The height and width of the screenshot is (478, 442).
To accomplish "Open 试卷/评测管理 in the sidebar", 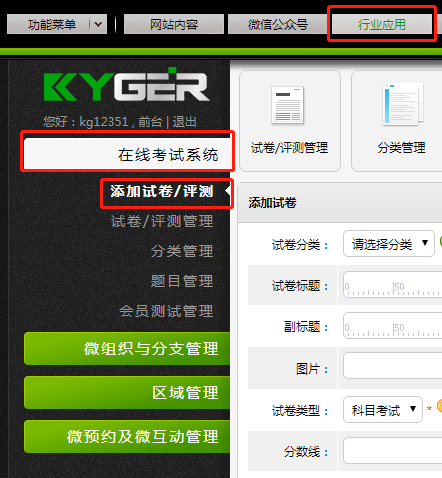I will tap(162, 221).
